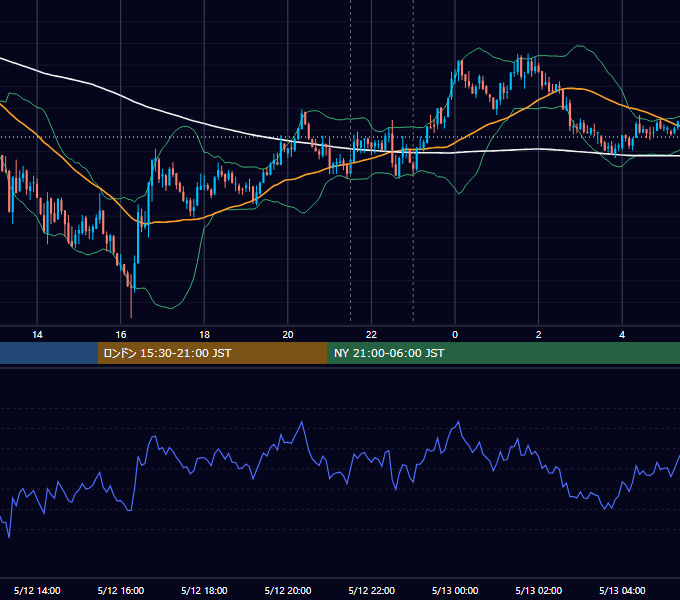Click the 5/12 14:00 date label
680x600 pixels.
37,590
